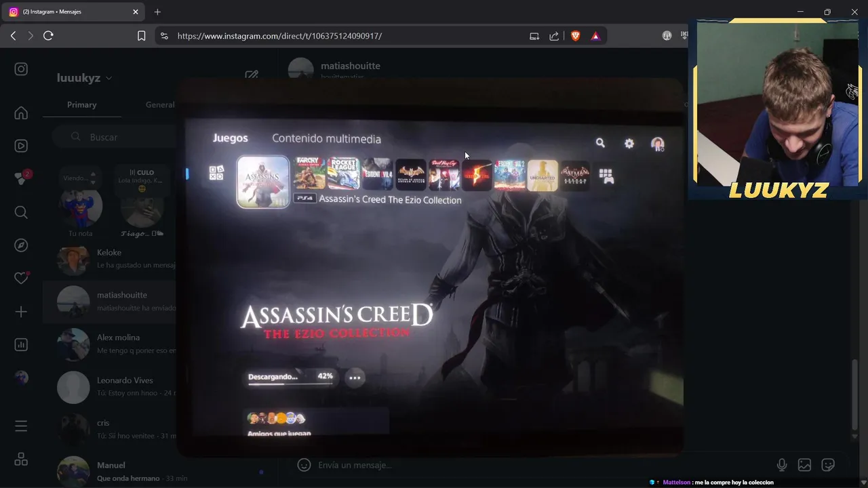Viewport: 868px width, 488px height.
Task: Open Messages icon with 2 badge
Action: coord(21,178)
